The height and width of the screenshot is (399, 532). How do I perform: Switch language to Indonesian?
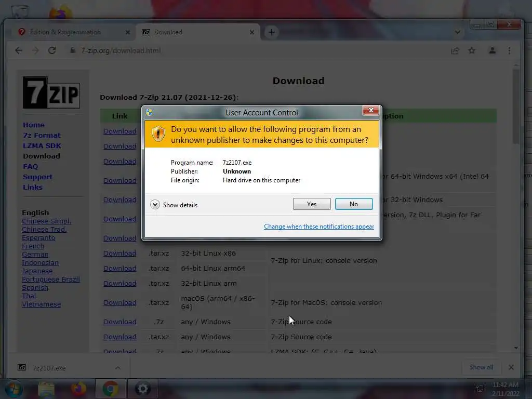point(40,262)
